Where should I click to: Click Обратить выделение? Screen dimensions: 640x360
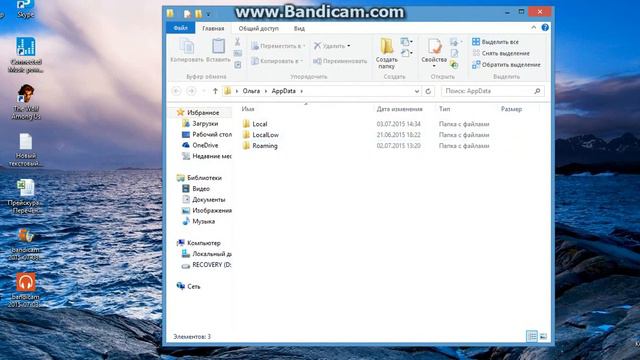click(506, 64)
